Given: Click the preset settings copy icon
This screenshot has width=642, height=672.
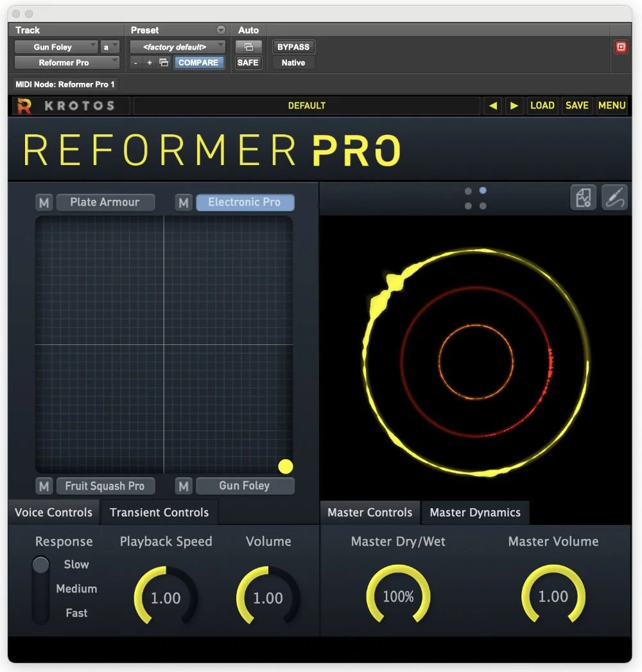Looking at the screenshot, I should [164, 62].
